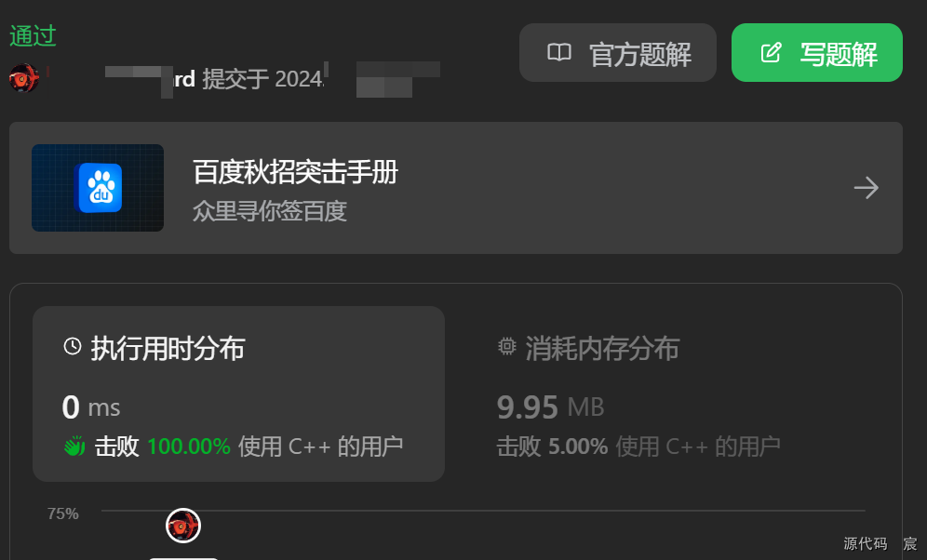927x560 pixels.
Task: Click the 源代码 label at bottom right
Action: (x=865, y=543)
